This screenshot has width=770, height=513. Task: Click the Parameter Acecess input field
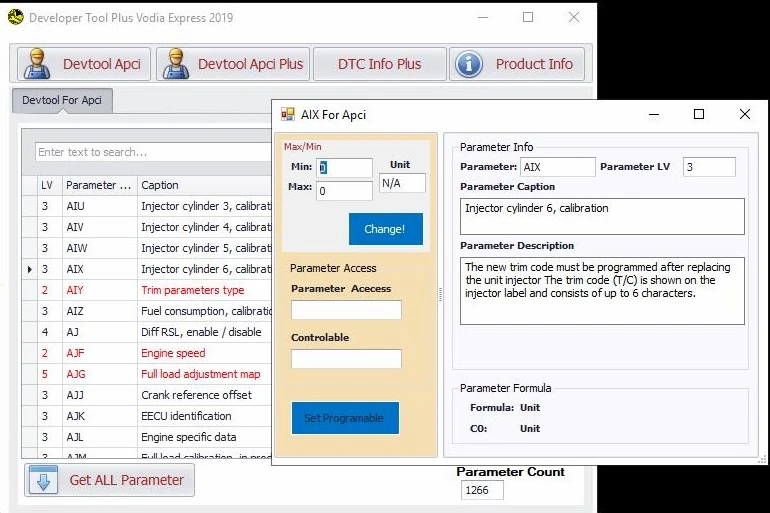(346, 310)
